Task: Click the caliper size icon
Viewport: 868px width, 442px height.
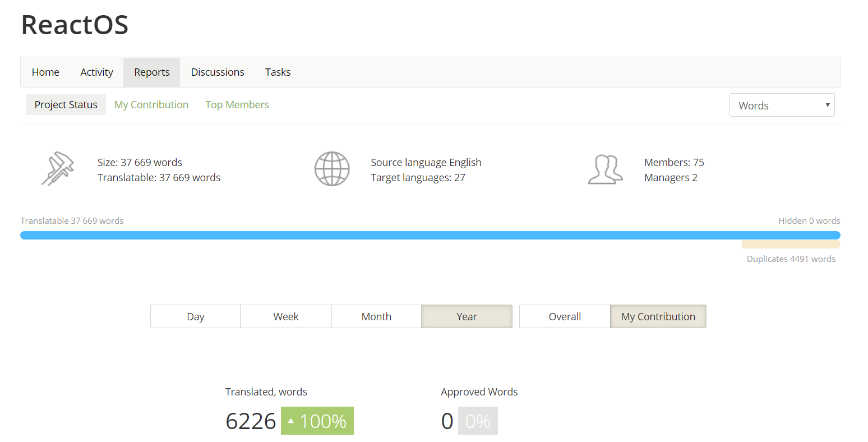Action: pyautogui.click(x=58, y=169)
